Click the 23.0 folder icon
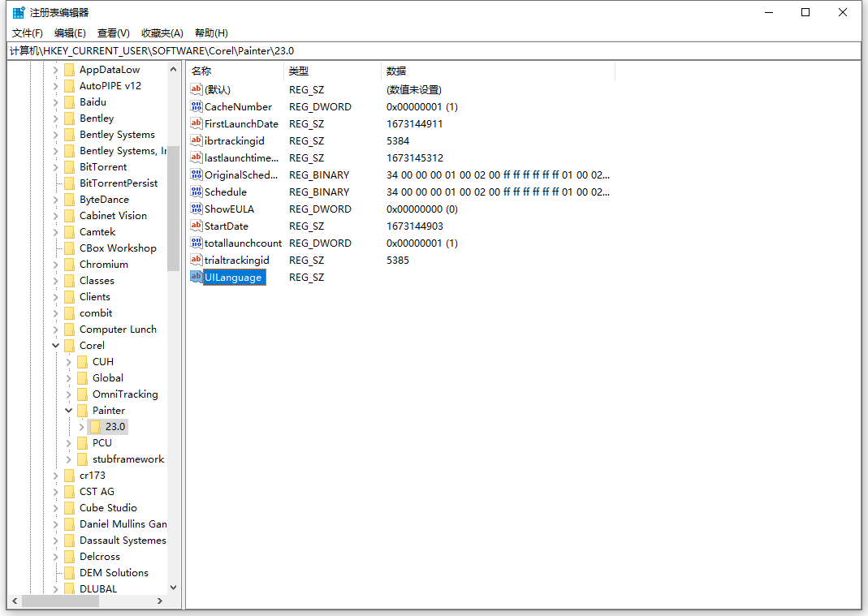 [95, 427]
